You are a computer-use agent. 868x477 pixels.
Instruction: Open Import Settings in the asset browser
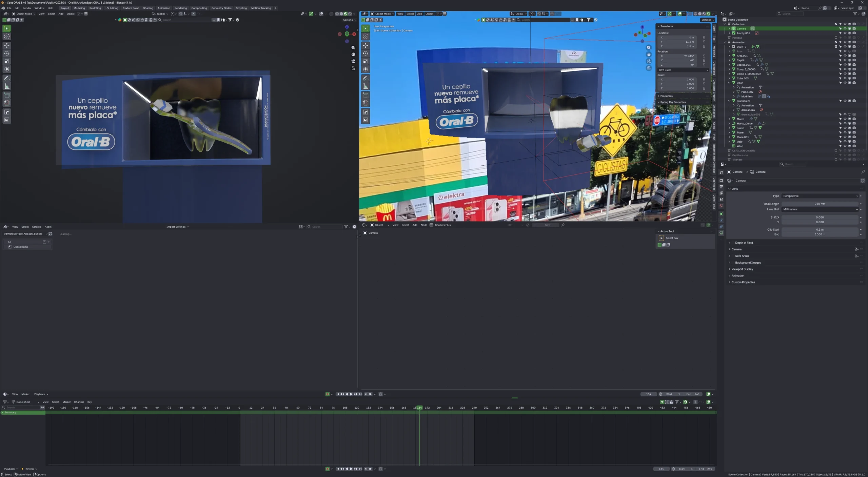pos(177,227)
